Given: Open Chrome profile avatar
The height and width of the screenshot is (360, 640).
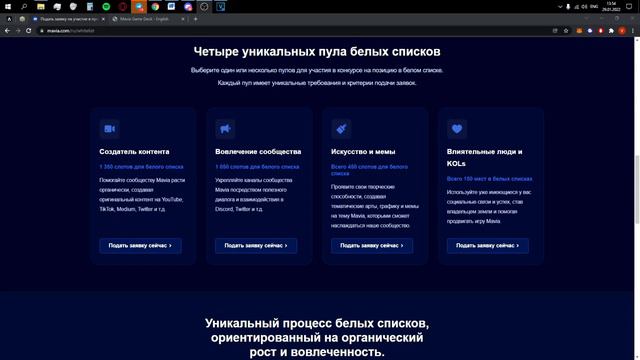Looking at the screenshot, I should tap(622, 31).
